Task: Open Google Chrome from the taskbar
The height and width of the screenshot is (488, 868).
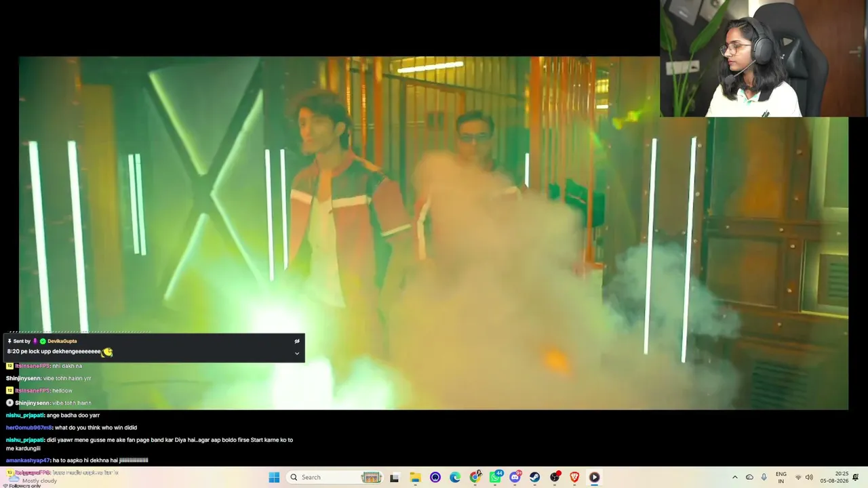Action: click(x=475, y=477)
